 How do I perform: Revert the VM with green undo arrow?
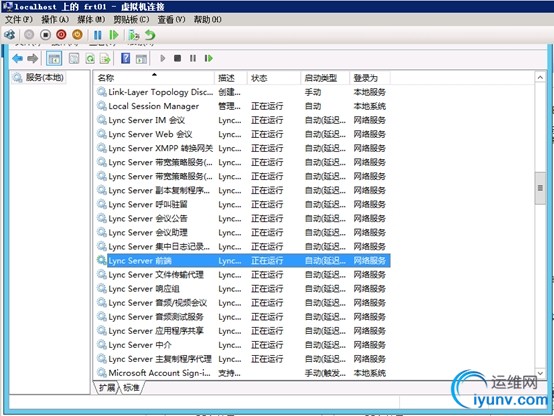(150, 35)
